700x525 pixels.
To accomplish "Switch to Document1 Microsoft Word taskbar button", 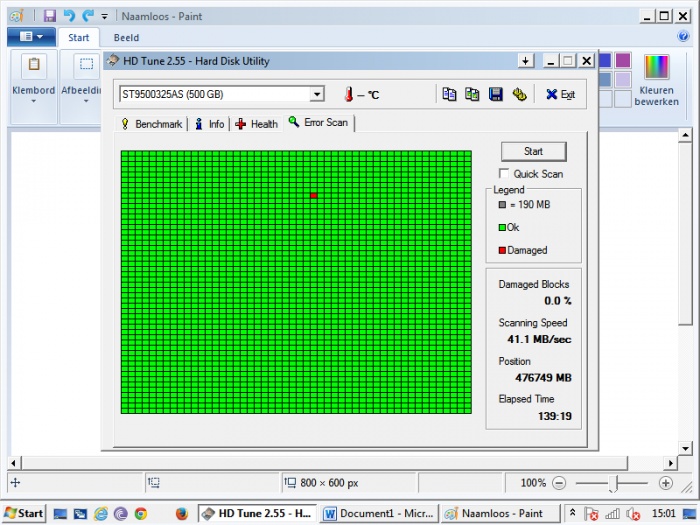I will click(379, 513).
